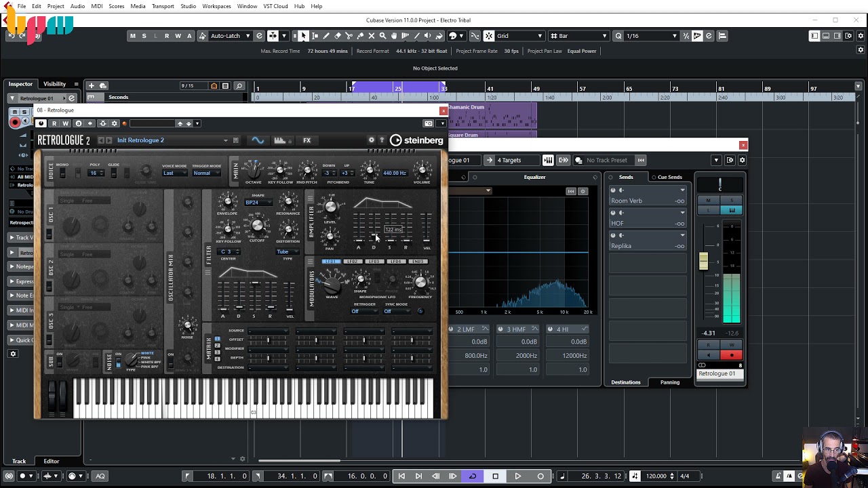Show Retrologue oscillator synth page
This screenshot has width=868, height=488.
[258, 140]
